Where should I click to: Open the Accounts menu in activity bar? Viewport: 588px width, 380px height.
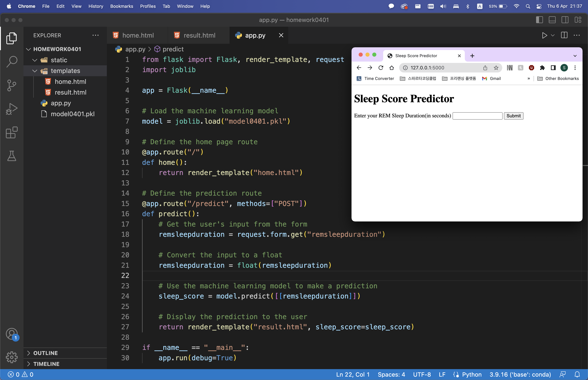[x=12, y=334]
